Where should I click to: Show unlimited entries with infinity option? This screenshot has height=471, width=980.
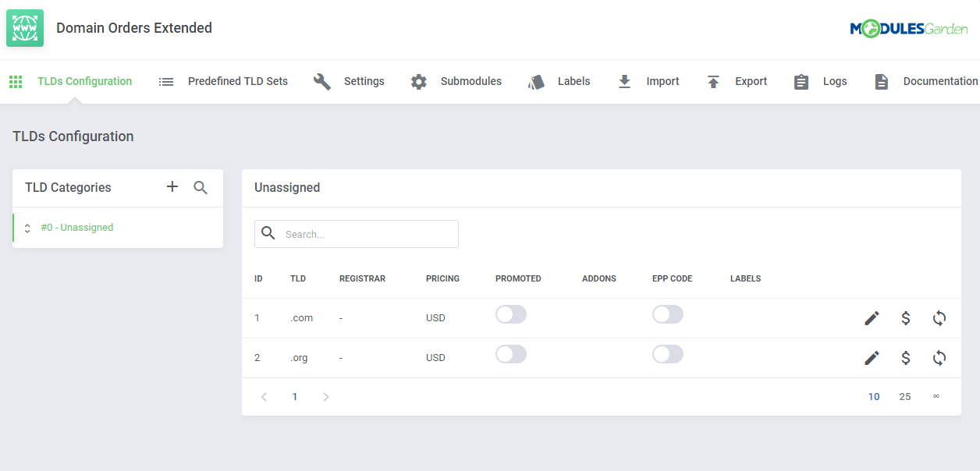pos(936,397)
